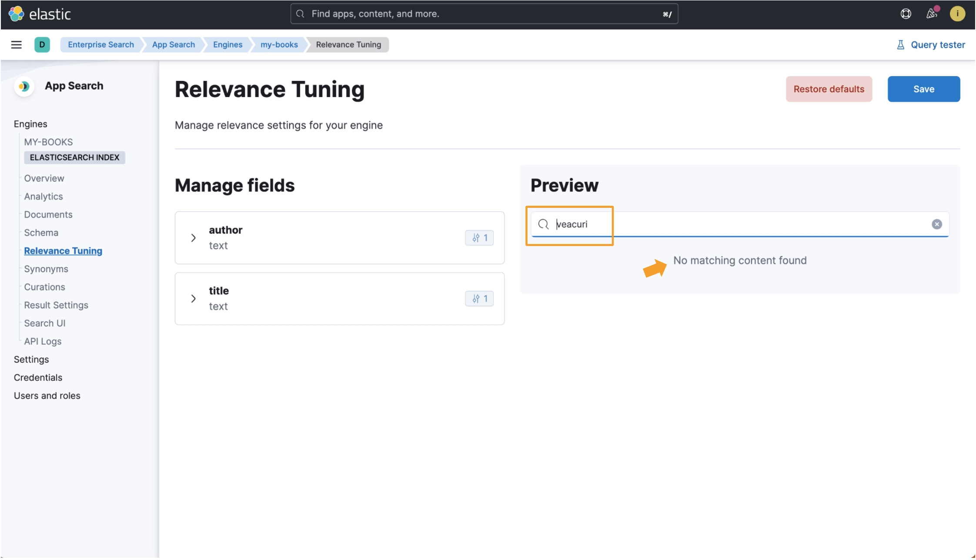Click the App Search sidebar logo
976x560 pixels.
click(x=24, y=86)
